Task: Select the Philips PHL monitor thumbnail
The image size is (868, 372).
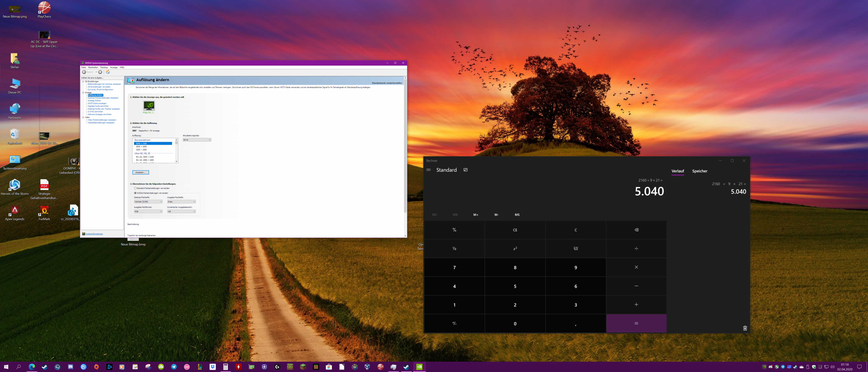Action: [x=149, y=106]
